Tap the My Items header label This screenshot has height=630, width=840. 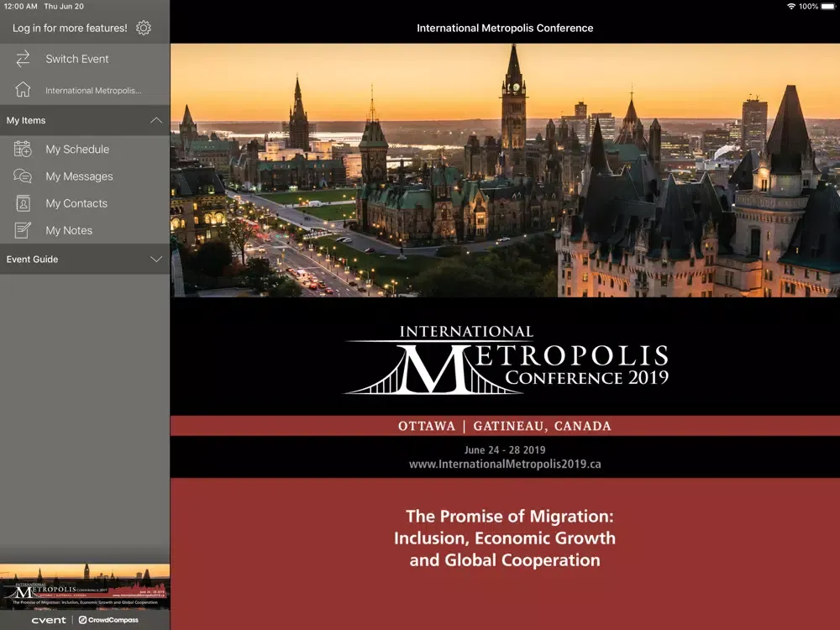pos(26,120)
